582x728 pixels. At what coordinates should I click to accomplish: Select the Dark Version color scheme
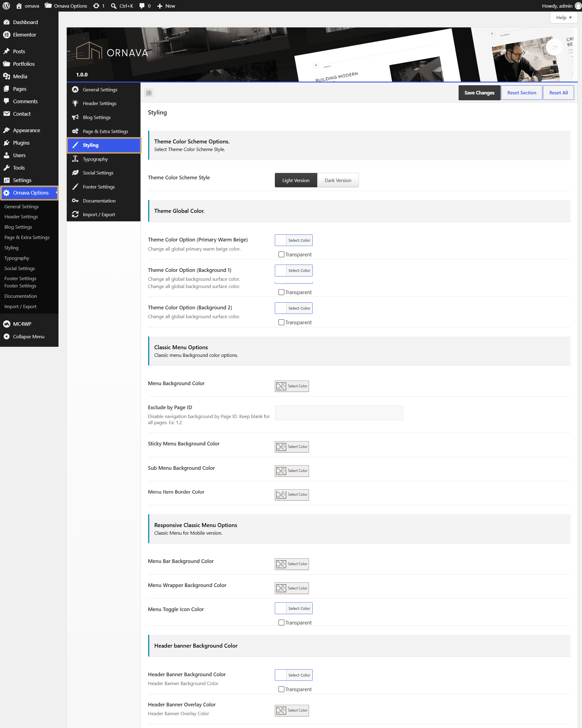338,180
